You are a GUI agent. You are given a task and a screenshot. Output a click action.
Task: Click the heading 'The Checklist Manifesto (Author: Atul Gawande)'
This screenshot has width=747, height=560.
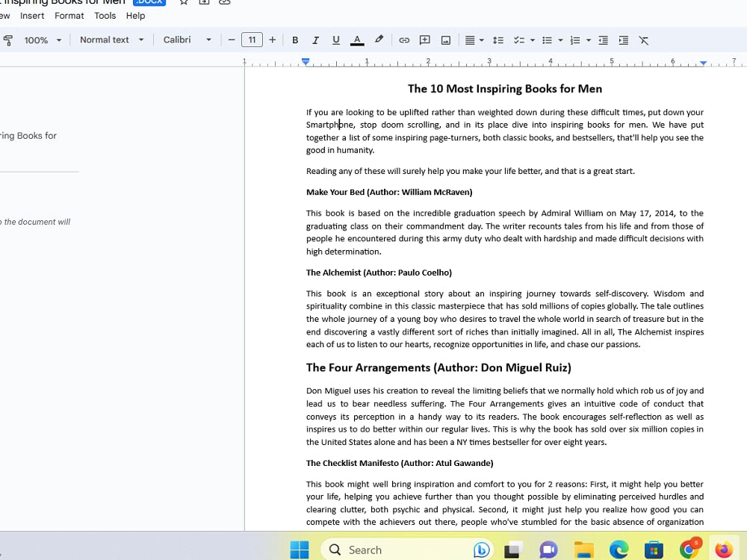(x=400, y=463)
